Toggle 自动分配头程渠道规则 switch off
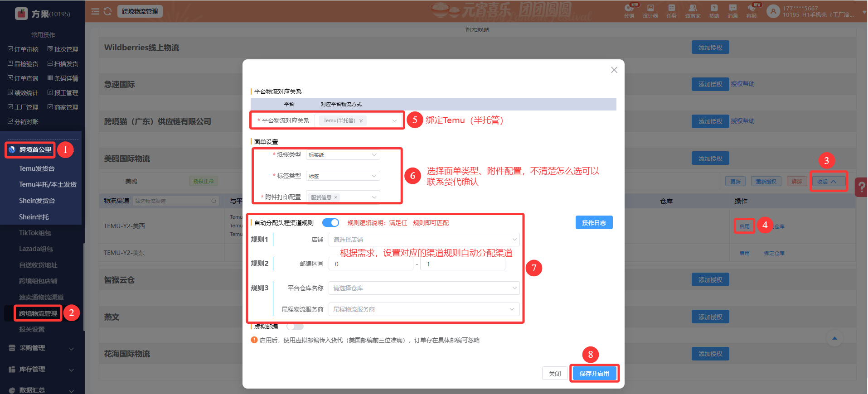The width and height of the screenshot is (868, 394). 330,222
